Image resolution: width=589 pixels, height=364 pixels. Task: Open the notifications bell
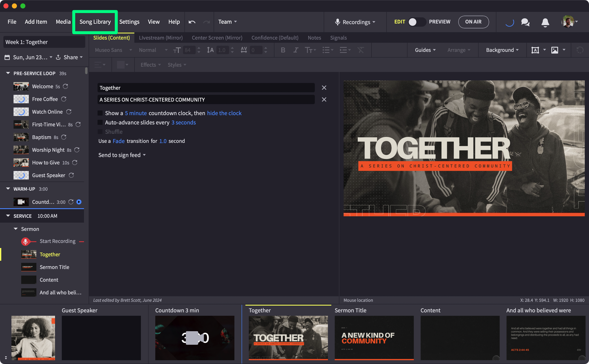(545, 22)
